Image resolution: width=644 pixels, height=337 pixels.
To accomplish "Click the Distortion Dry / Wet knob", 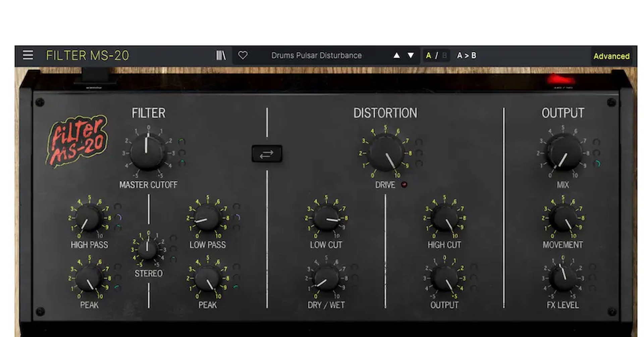I will pyautogui.click(x=326, y=278).
